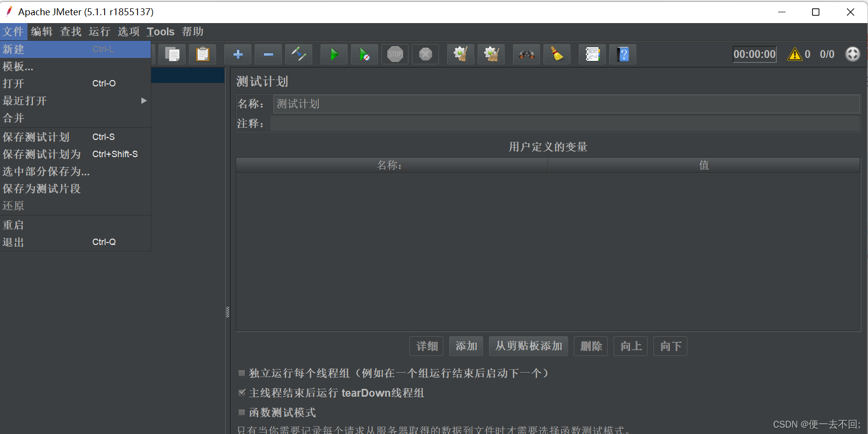
Task: Click the Clear All double-broom icon
Action: coord(491,54)
